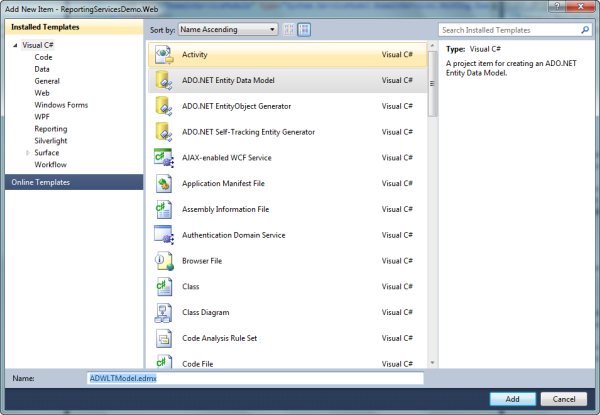Select Code File text
600x415 pixels.
[197, 364]
